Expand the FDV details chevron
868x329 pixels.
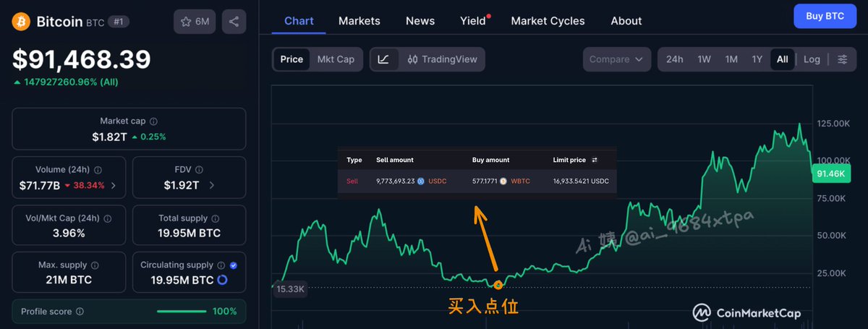tap(211, 186)
